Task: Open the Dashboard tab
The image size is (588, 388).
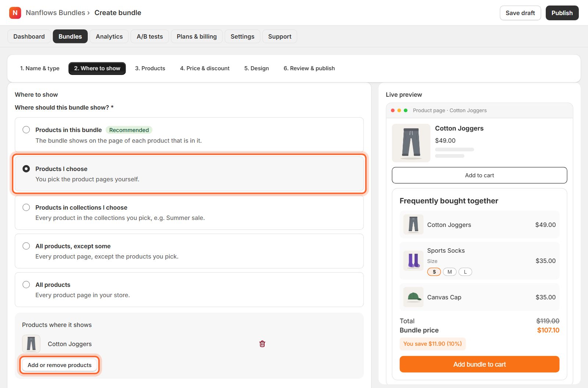Action: pos(29,36)
